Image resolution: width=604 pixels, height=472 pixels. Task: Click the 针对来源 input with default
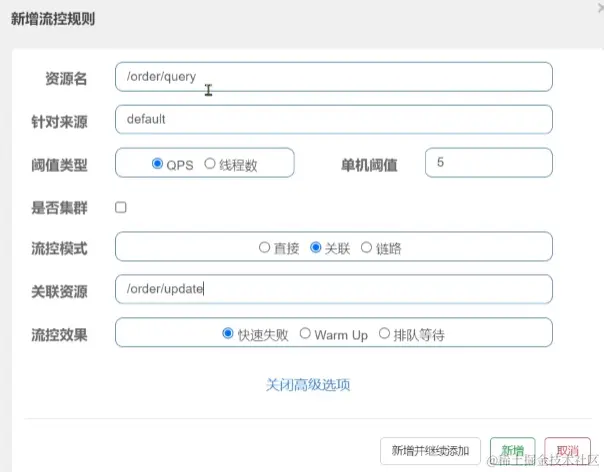pyautogui.click(x=334, y=119)
